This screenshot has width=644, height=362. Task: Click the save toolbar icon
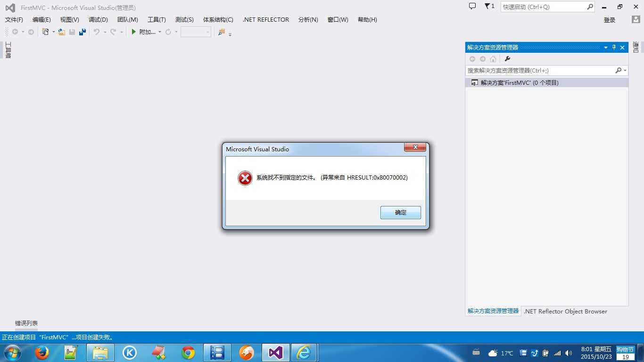pos(72,32)
